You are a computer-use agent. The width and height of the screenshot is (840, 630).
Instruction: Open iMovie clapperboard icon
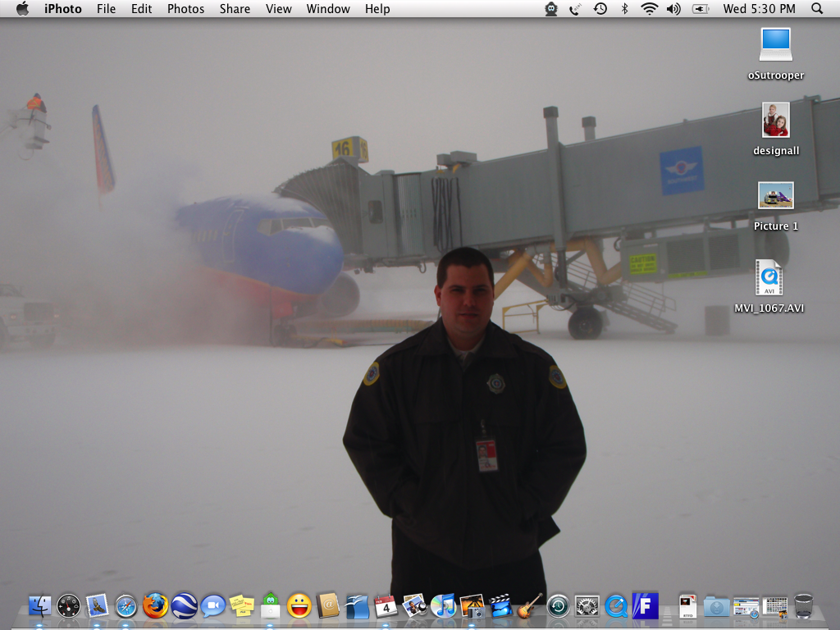click(501, 606)
